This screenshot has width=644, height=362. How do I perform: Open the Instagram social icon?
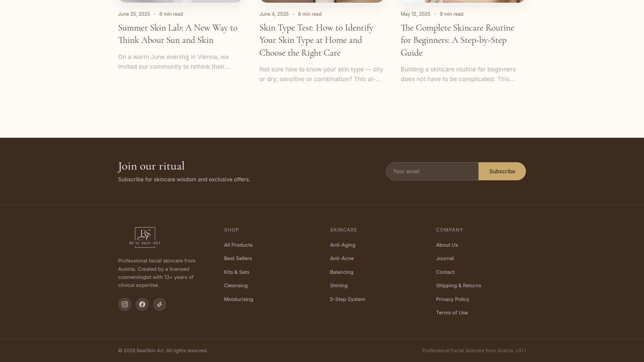point(125,304)
